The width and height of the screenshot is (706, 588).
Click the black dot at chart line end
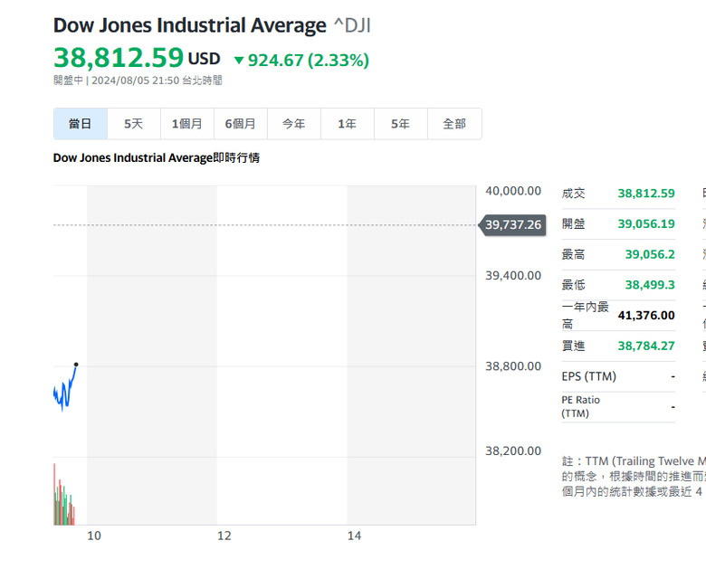76,365
